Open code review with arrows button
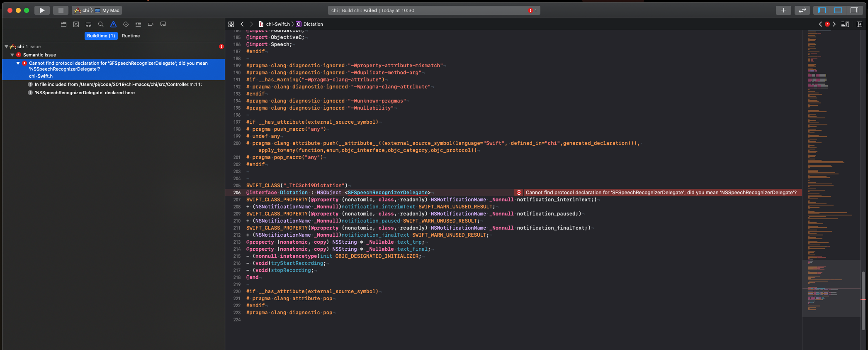 [x=802, y=10]
